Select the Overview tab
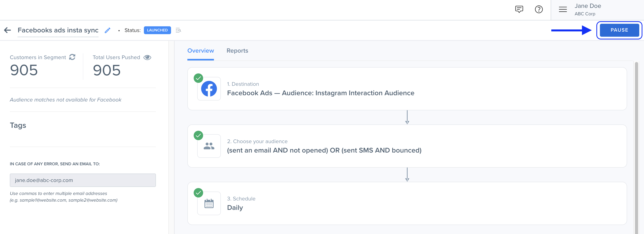 (x=201, y=51)
